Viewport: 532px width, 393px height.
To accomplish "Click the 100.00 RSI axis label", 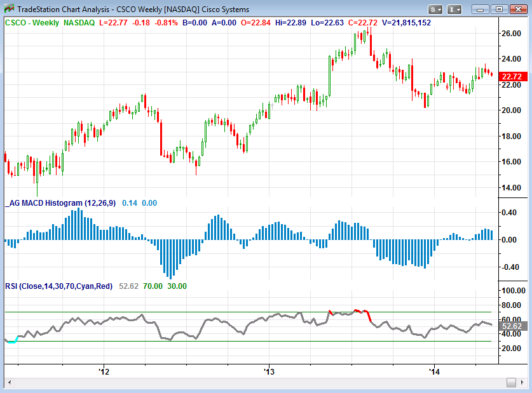I will 514,290.
